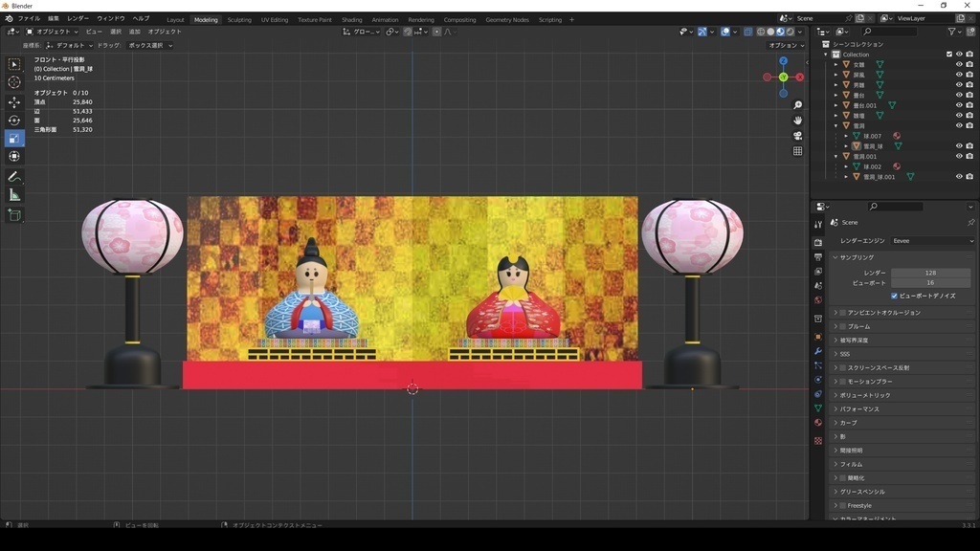Activate the Measure tool

point(13,195)
